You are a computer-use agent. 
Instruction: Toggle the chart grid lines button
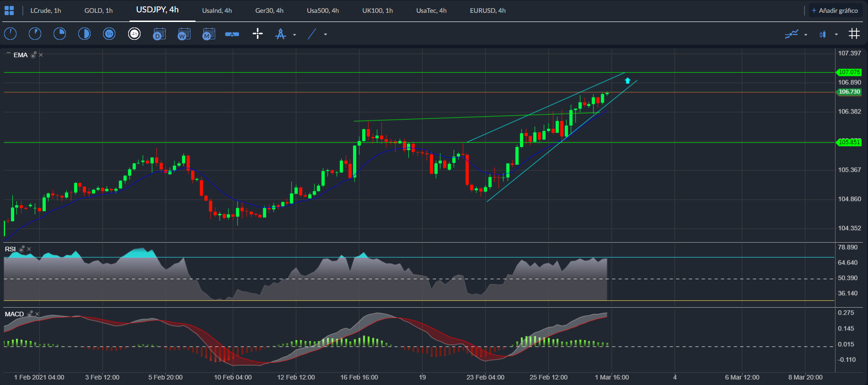tap(854, 33)
